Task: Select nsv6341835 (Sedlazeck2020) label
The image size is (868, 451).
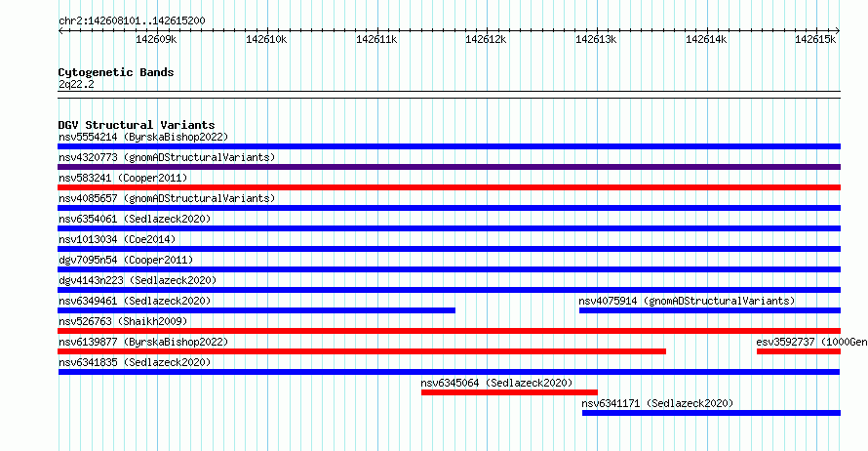Action: pos(135,362)
